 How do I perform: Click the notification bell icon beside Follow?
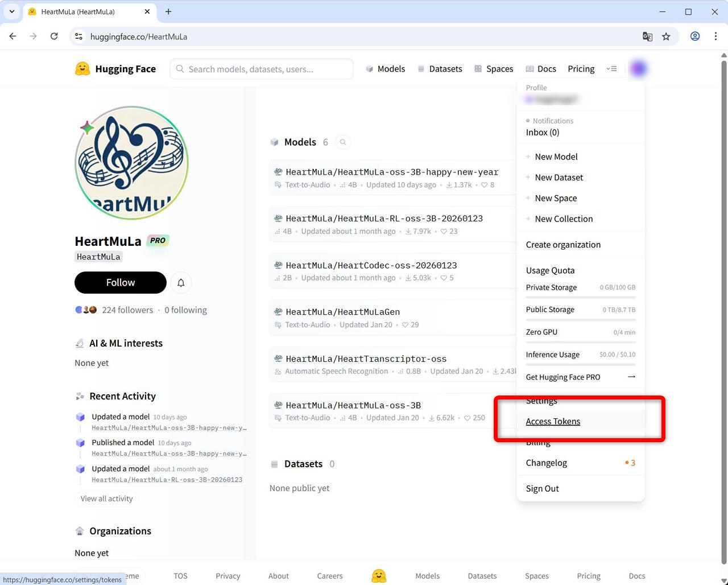pyautogui.click(x=181, y=283)
